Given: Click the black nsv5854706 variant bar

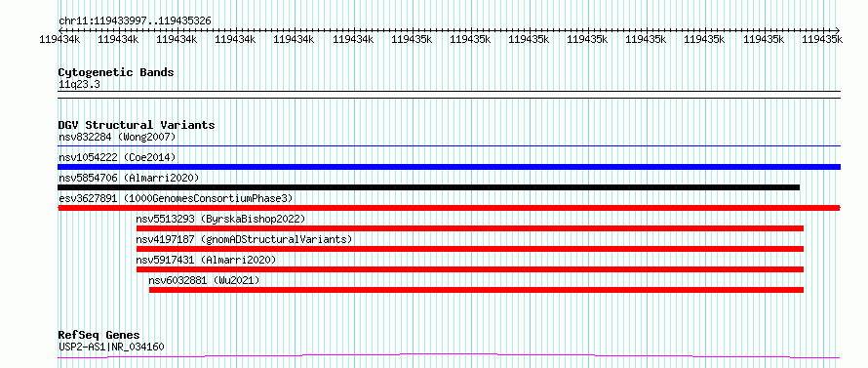Looking at the screenshot, I should [429, 187].
